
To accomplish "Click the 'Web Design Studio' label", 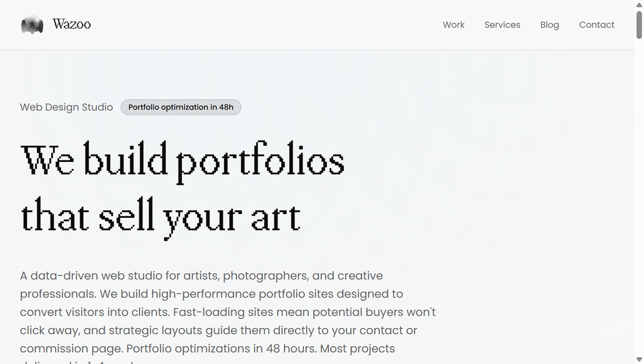I will [66, 107].
